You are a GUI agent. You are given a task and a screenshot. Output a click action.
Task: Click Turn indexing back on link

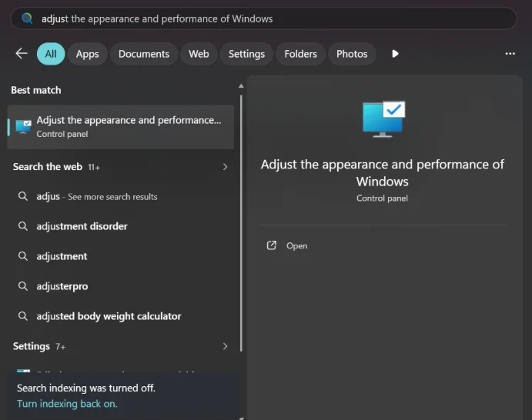click(67, 404)
